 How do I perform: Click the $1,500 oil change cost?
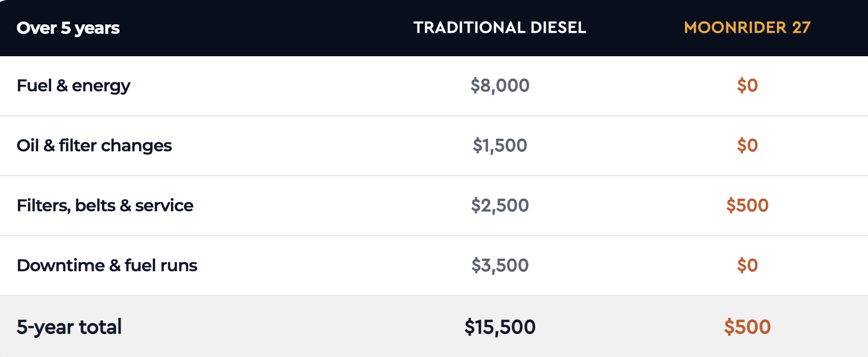click(x=500, y=146)
